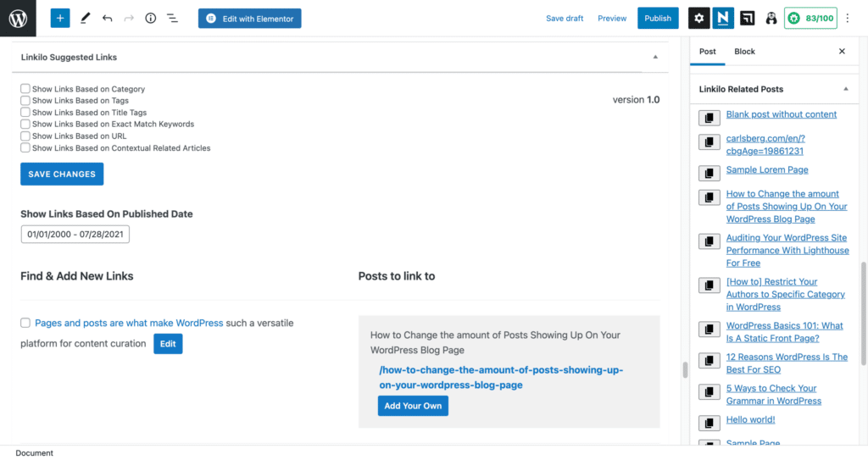This screenshot has height=460, width=868.
Task: Open the WordPress logo menu
Action: tap(18, 19)
